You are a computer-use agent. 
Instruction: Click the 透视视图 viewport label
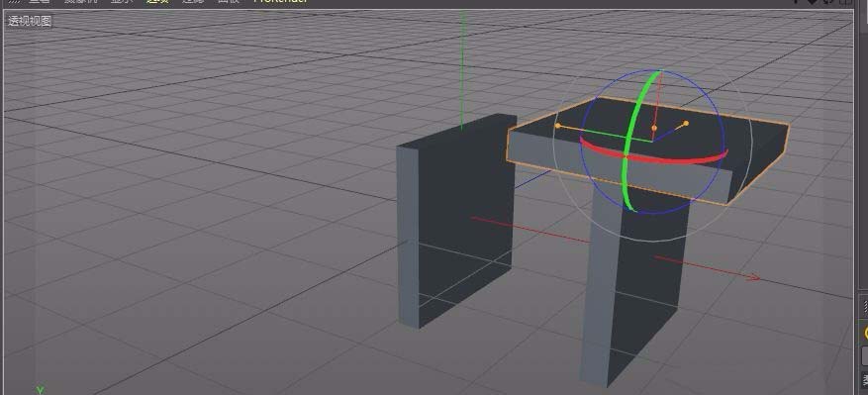[30, 21]
